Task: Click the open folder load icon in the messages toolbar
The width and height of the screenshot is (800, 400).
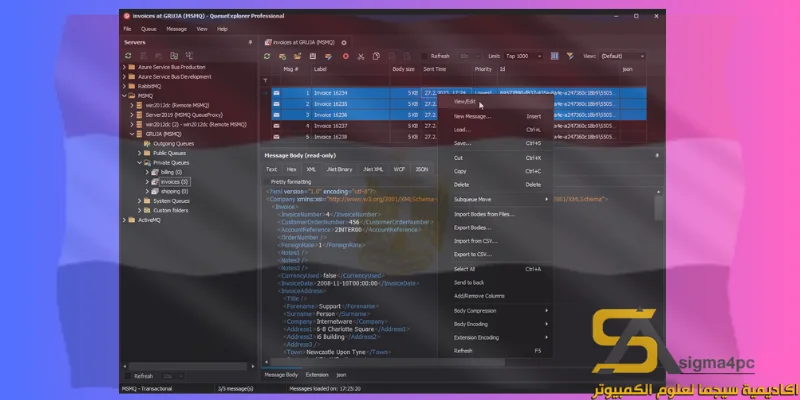Action: click(x=297, y=56)
